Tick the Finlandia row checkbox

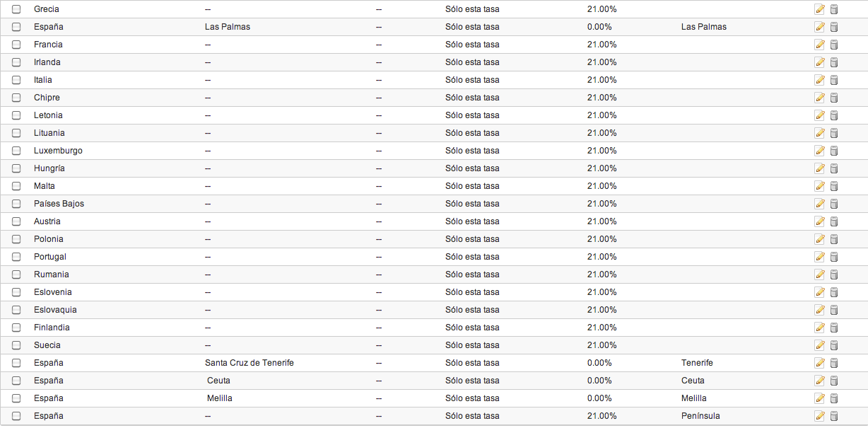[16, 328]
